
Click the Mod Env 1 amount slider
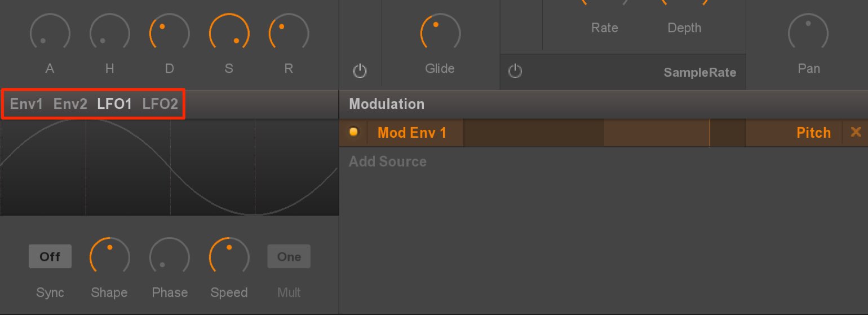pyautogui.click(x=605, y=133)
